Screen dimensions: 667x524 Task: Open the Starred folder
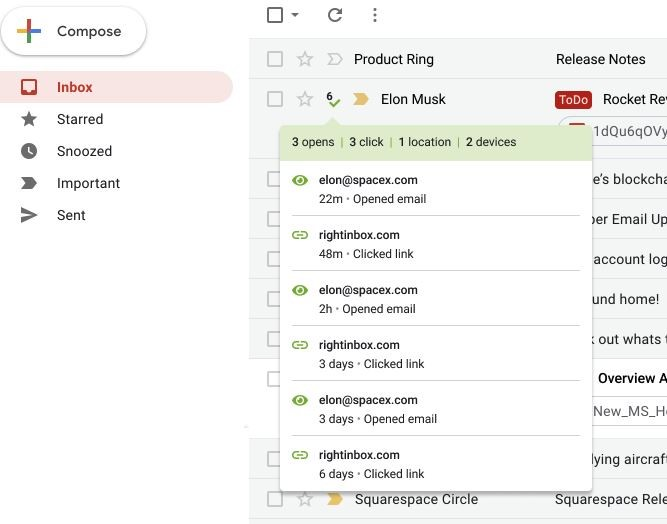(x=80, y=119)
